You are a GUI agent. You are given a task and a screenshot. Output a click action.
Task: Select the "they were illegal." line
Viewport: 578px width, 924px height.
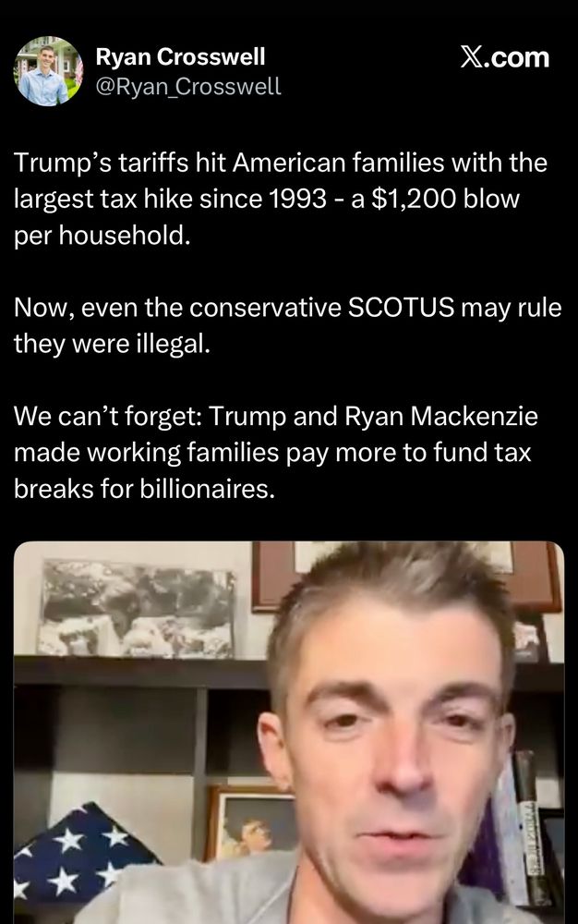(x=112, y=344)
